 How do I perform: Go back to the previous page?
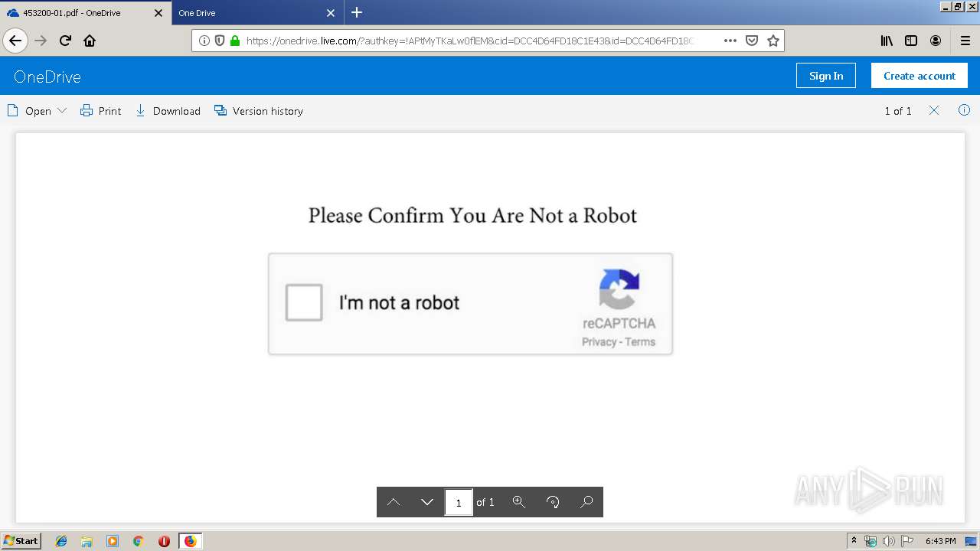15,41
